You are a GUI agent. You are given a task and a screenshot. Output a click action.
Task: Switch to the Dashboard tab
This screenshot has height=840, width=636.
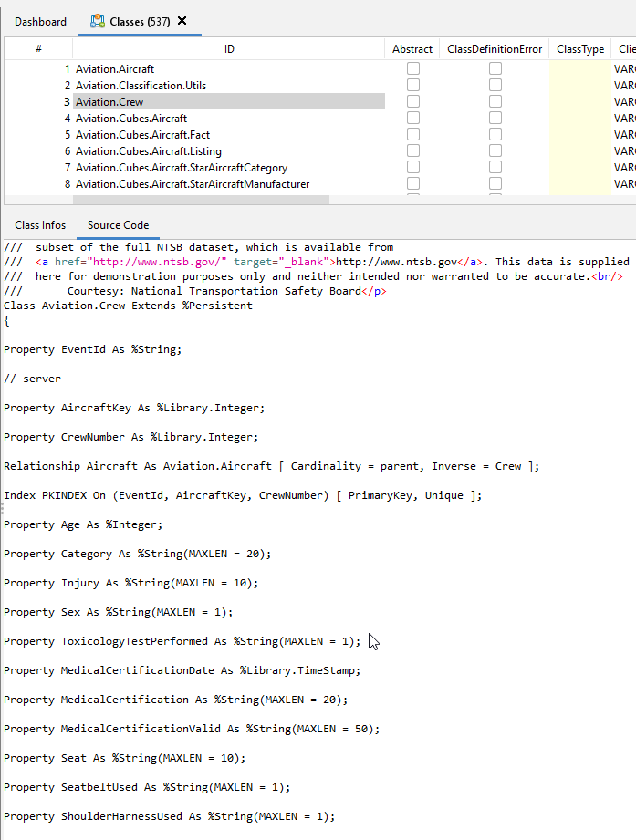coord(40,21)
